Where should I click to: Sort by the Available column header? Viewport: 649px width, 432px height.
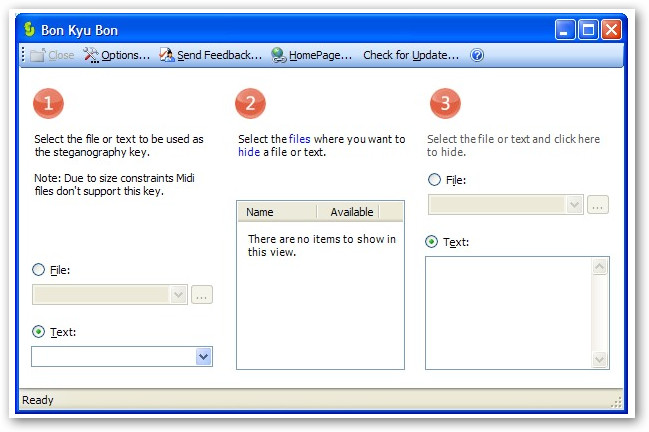coord(348,212)
